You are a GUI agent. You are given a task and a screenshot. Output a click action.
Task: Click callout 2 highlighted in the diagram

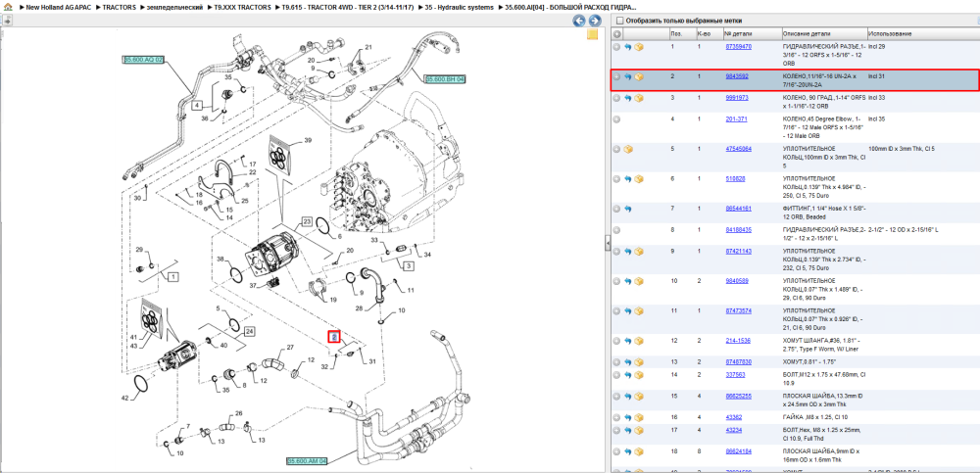tap(334, 337)
